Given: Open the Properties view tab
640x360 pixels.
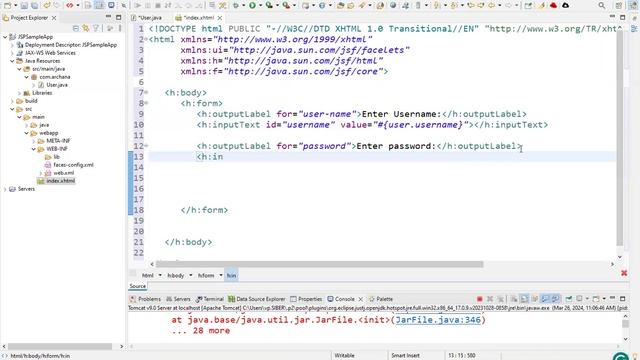Looking at the screenshot, I should (306, 299).
